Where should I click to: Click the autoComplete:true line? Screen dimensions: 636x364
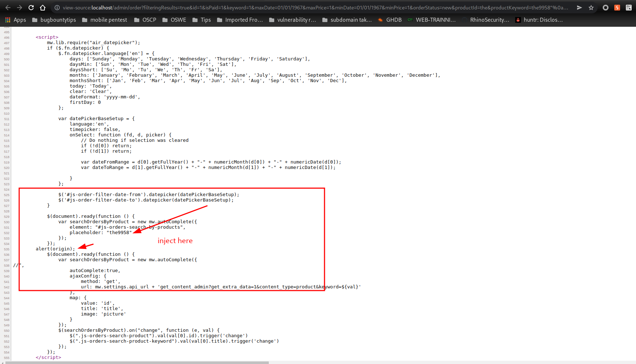click(95, 271)
